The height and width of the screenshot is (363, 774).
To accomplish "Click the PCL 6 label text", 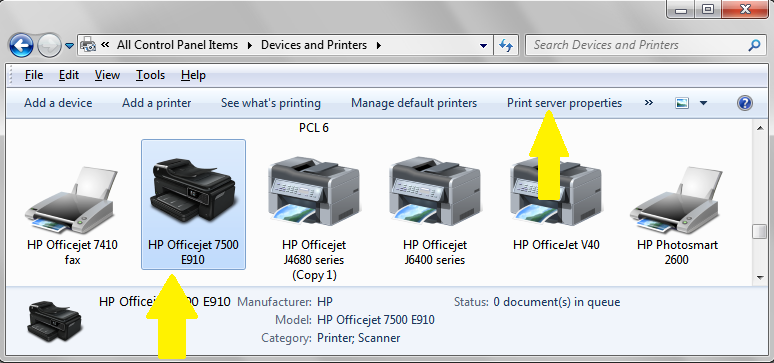I will point(313,128).
